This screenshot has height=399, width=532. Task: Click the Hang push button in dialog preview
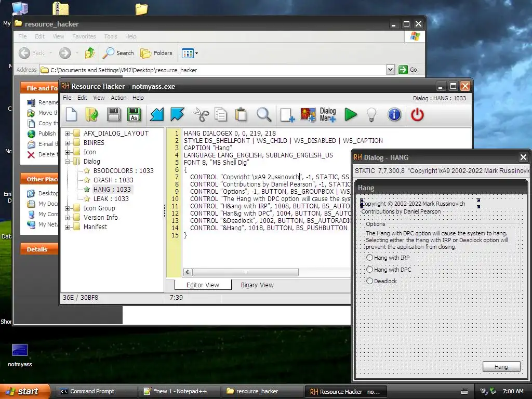pos(501,367)
